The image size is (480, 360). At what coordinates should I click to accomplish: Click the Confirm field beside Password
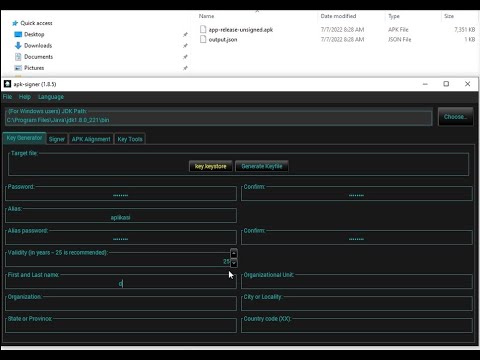pos(357,195)
